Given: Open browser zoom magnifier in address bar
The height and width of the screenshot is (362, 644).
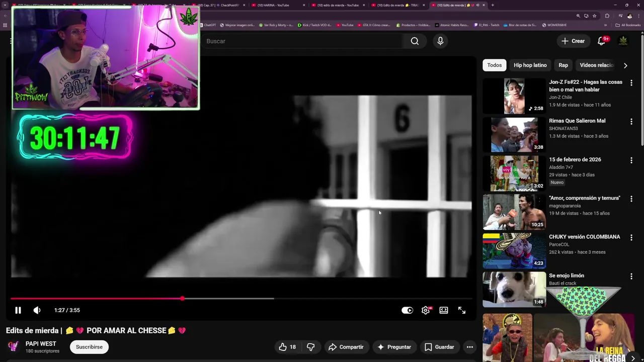Looking at the screenshot, I should pos(578,16).
